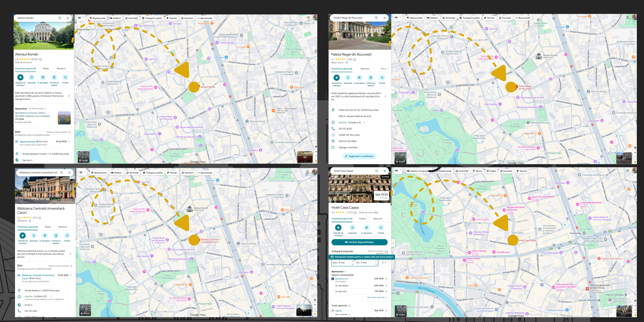Toggle Baruri filter on Hotel Casa Capșa map
Image resolution: width=644 pixels, height=322 pixels.
click(477, 171)
